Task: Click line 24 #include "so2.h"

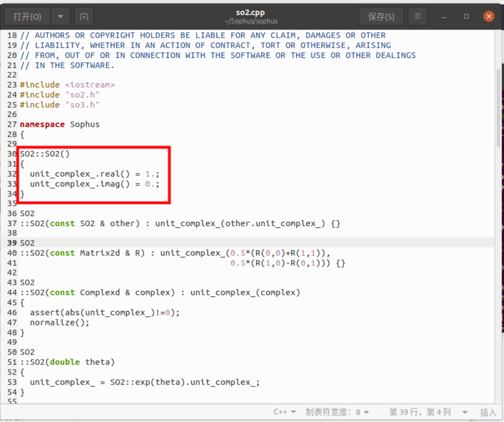Action: point(59,95)
